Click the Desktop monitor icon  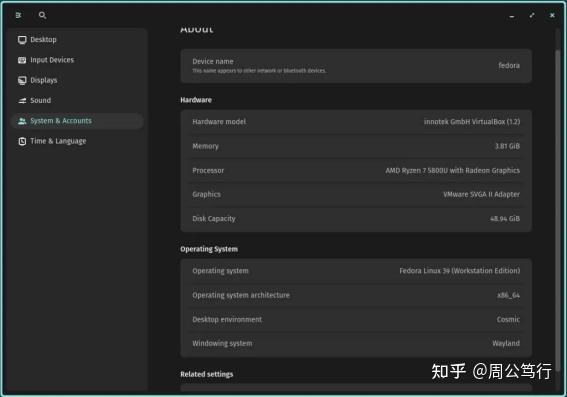pyautogui.click(x=22, y=40)
